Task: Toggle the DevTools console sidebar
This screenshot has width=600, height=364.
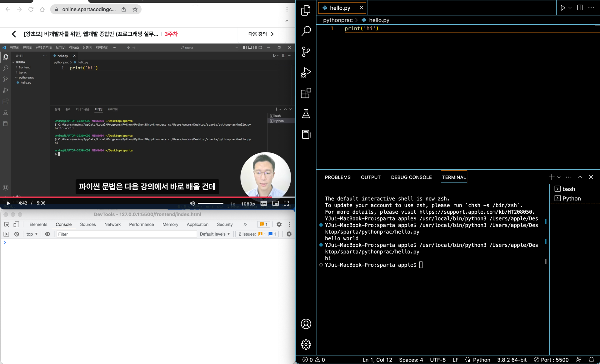Action: pos(6,234)
